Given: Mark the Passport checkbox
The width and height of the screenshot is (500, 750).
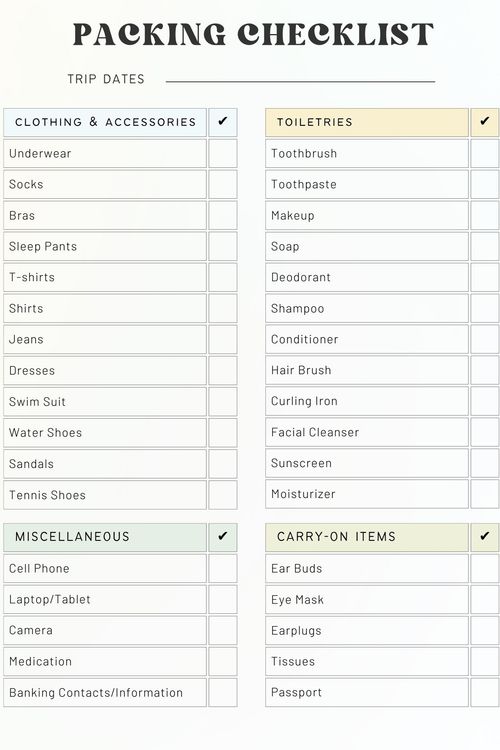Looking at the screenshot, I should (x=485, y=692).
